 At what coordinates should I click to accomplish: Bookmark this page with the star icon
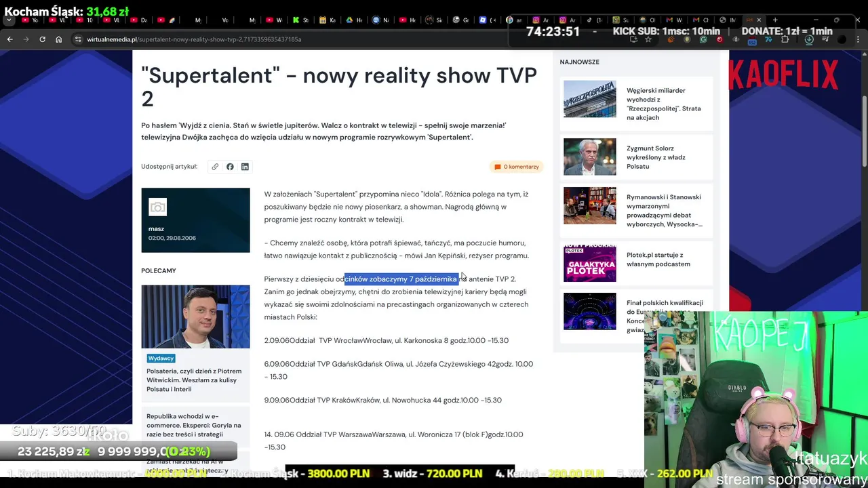(x=648, y=39)
